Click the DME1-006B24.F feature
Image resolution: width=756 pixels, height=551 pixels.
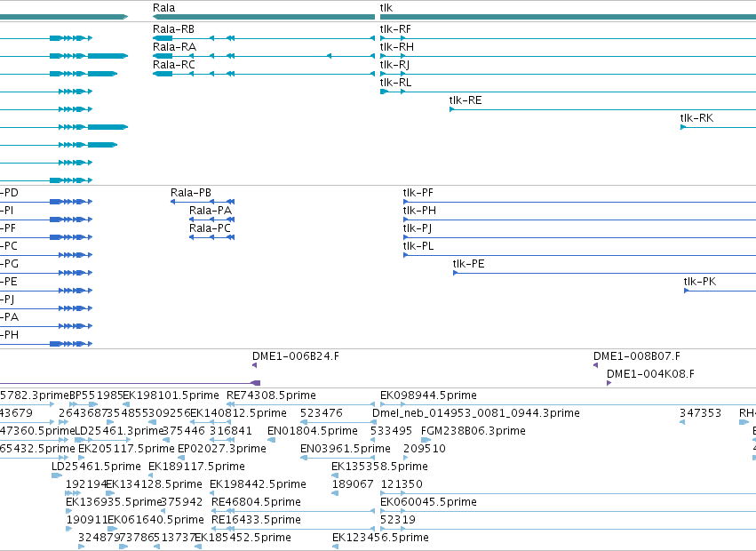click(296, 356)
